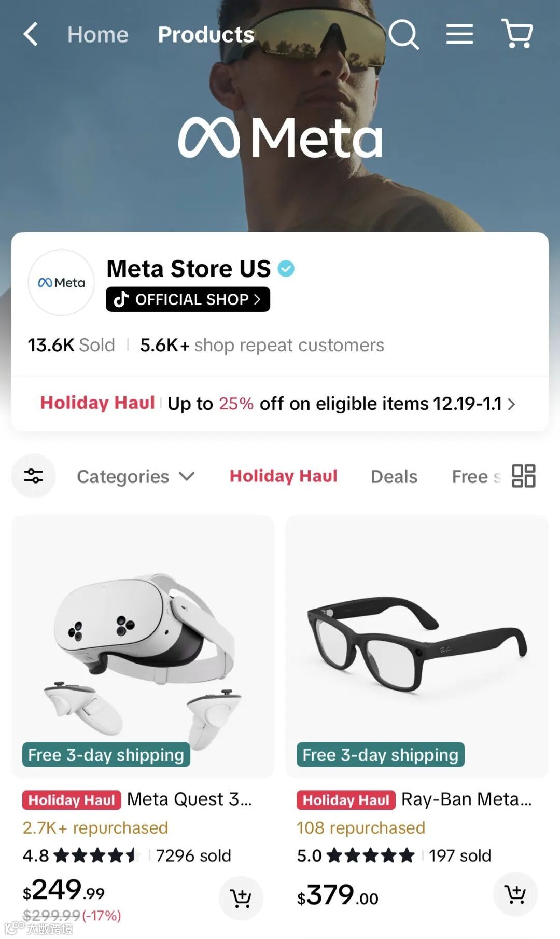Open the filter sliders icon
This screenshot has width=560, height=939.
pyautogui.click(x=33, y=476)
